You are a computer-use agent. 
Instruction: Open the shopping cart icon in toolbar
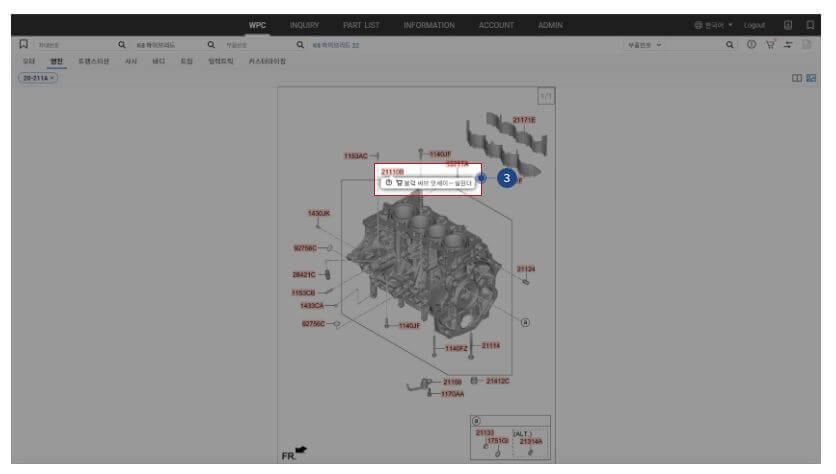[770, 45]
